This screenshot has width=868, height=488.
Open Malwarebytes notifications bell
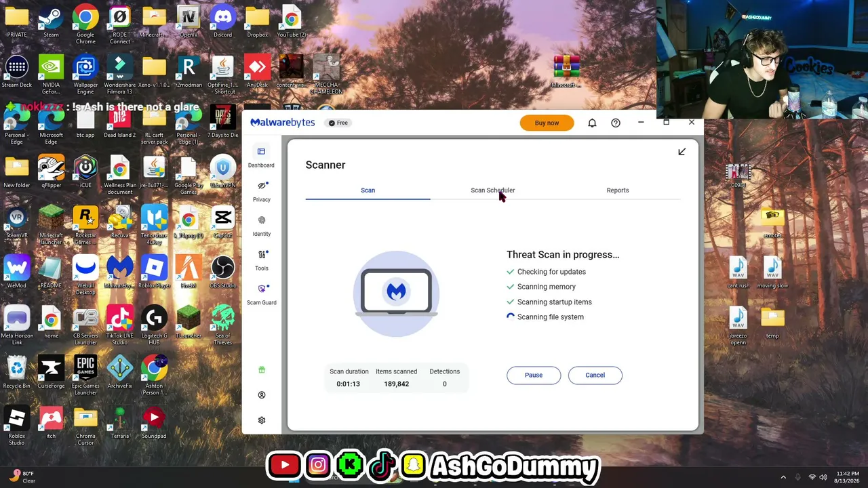tap(592, 123)
